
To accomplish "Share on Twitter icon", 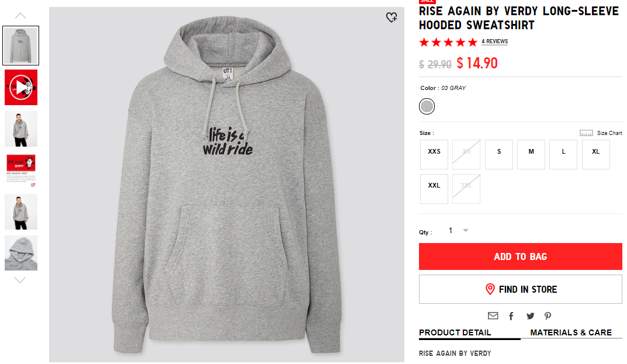I will click(530, 316).
